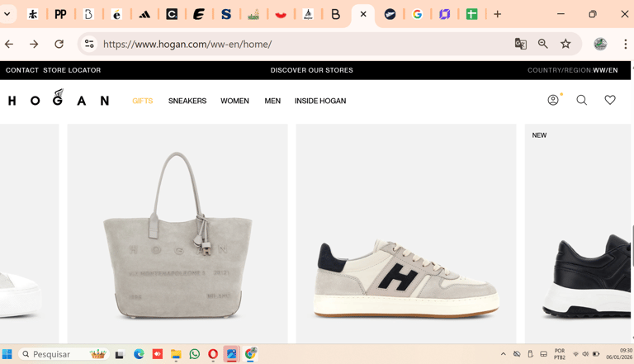This screenshot has height=364, width=634.
Task: Open the volume speaker tray icon
Action: 585,354
